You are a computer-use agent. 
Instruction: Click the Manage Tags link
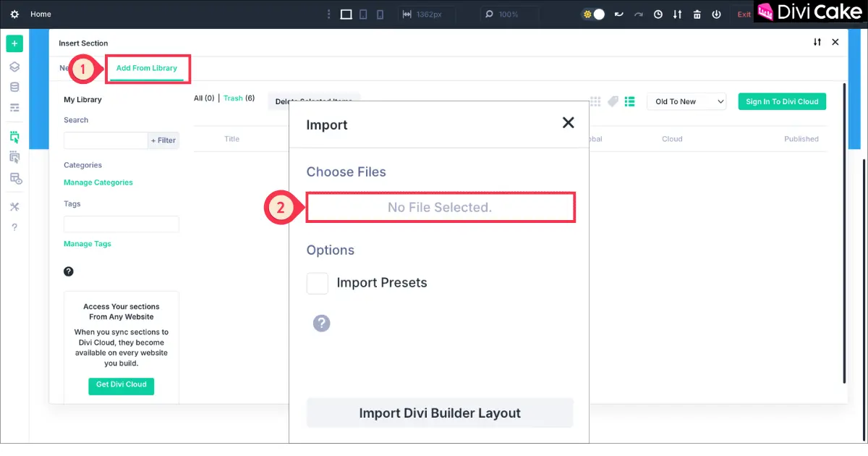click(x=88, y=244)
